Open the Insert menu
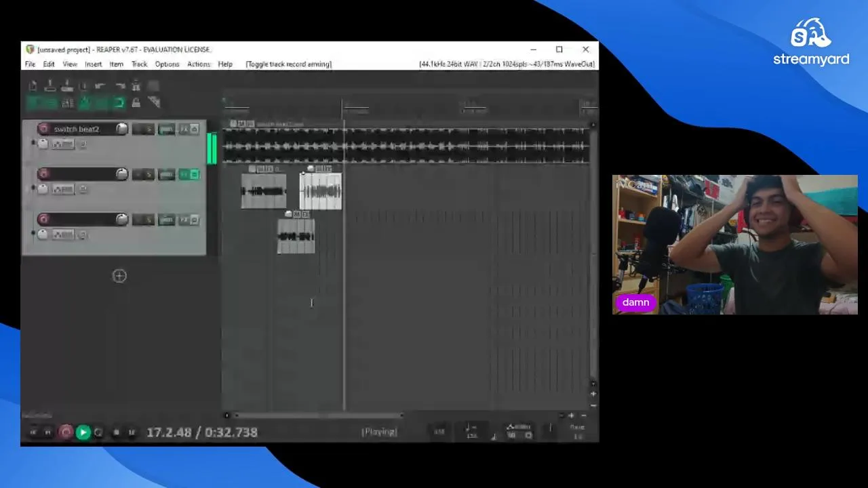Screen dimensions: 868x488 pos(93,64)
